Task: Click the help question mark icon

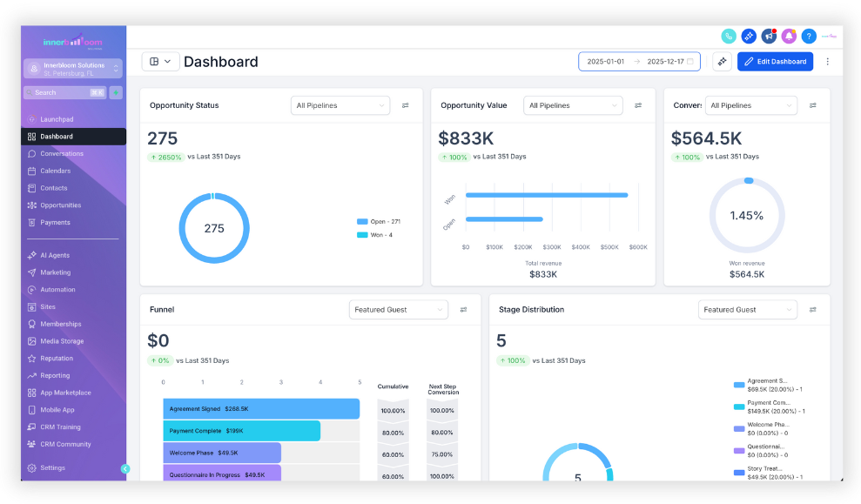Action: tap(808, 37)
